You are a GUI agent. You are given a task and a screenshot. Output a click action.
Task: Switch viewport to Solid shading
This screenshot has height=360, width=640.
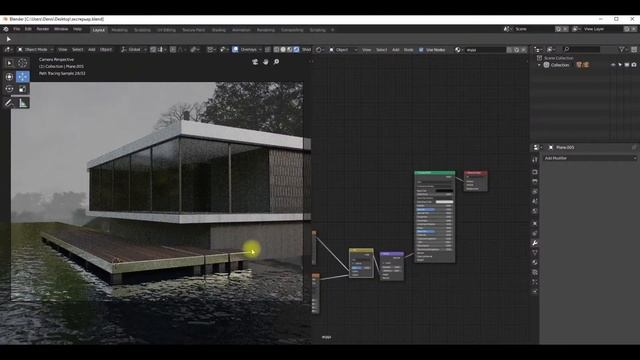283,49
